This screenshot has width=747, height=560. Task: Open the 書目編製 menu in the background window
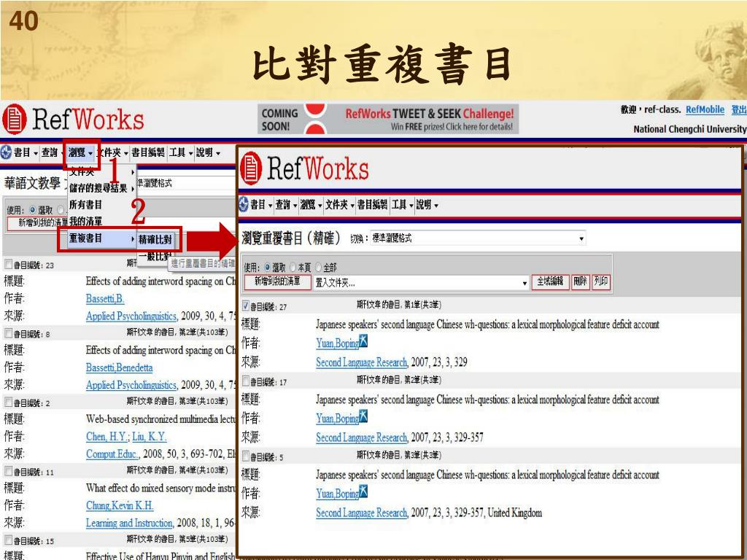tap(148, 152)
